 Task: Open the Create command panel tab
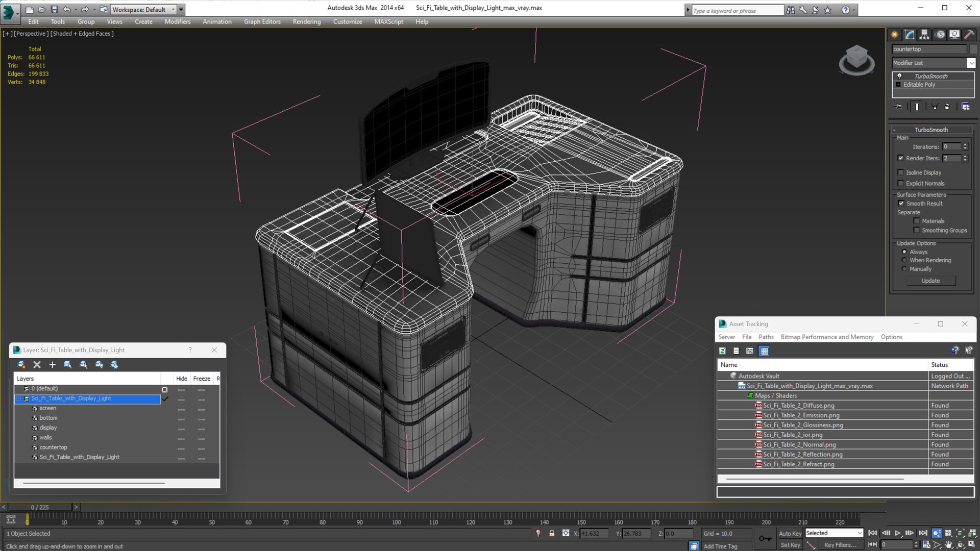pos(894,35)
